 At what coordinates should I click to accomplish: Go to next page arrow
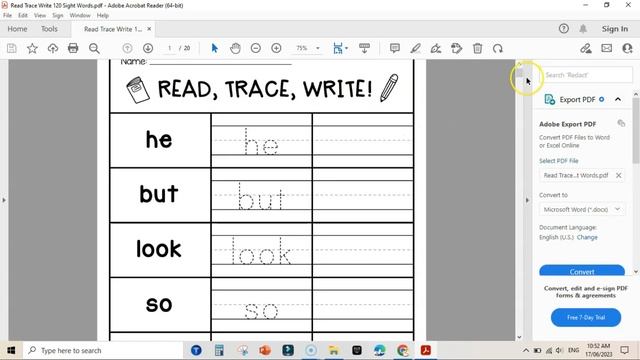pyautogui.click(x=148, y=48)
